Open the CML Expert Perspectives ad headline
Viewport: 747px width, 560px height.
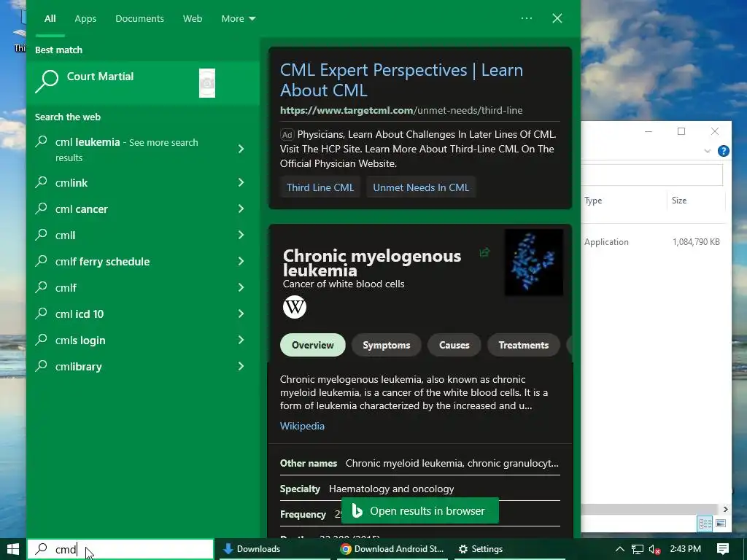point(401,80)
